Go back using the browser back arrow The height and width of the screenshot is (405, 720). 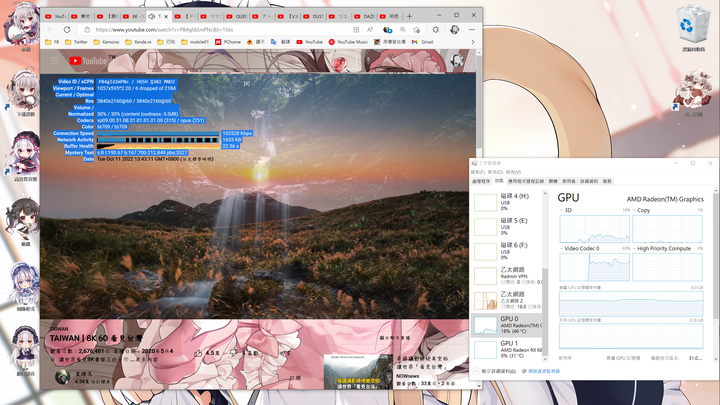point(50,29)
